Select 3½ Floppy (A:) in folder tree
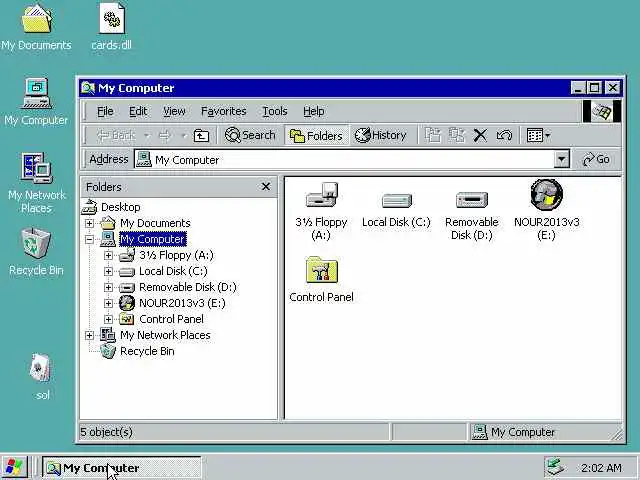640x480 pixels. 176,256
